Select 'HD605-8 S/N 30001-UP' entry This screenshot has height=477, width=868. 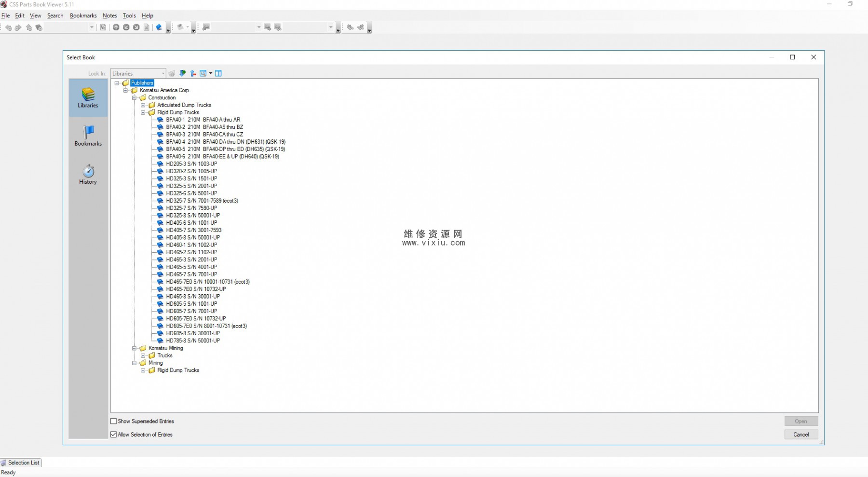tap(193, 333)
